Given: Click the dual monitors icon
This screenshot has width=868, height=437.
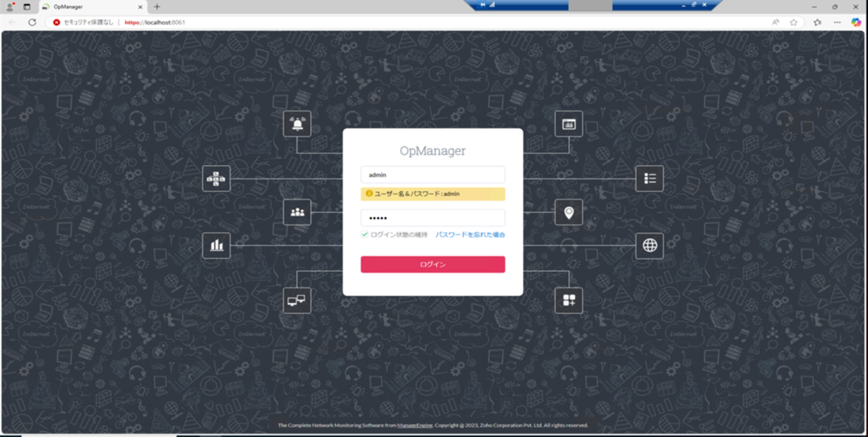Looking at the screenshot, I should click(297, 300).
